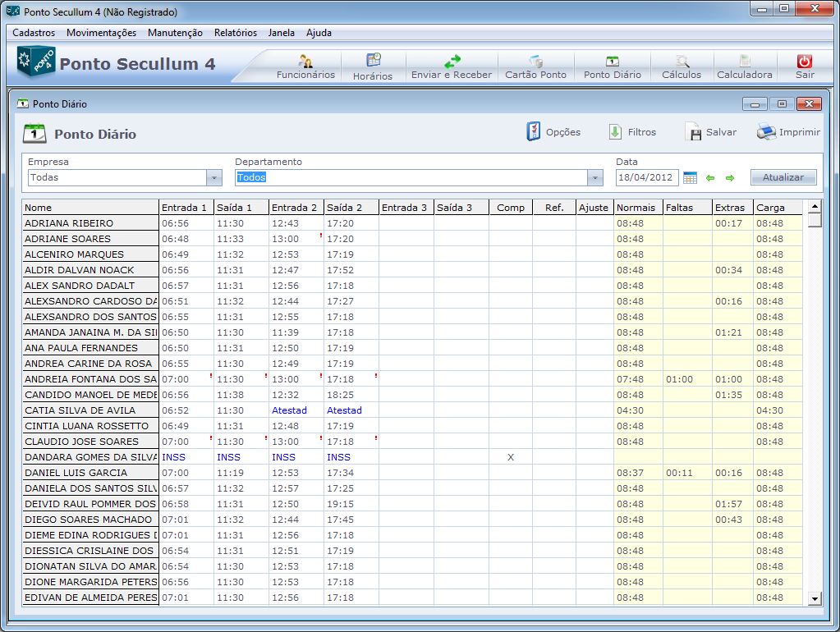
Task: Click the Carga column header
Action: click(x=778, y=208)
